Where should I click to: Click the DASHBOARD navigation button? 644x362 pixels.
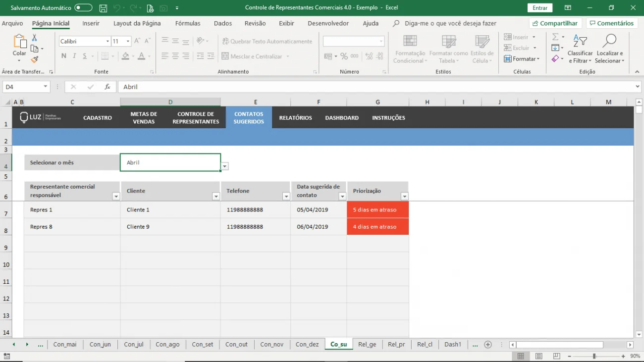click(342, 118)
